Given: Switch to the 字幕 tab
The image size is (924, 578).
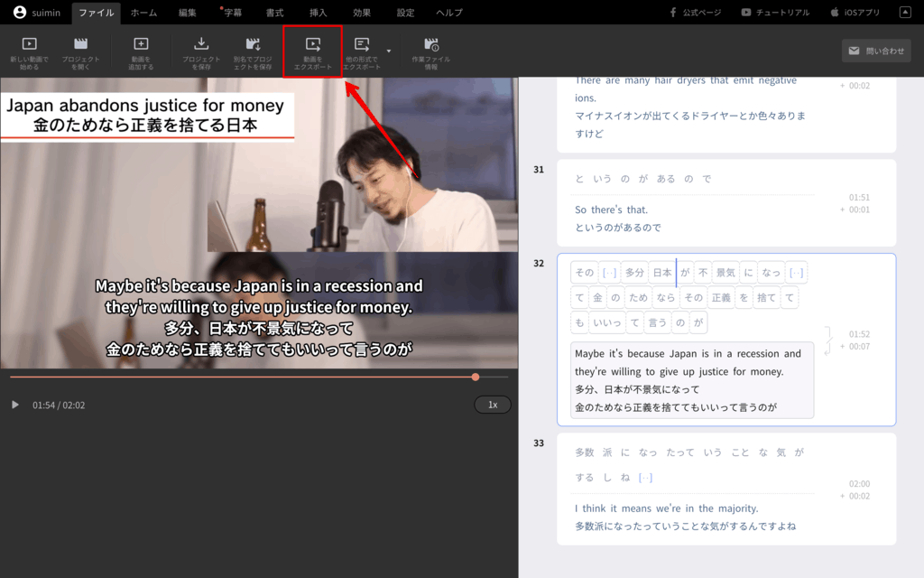Looking at the screenshot, I should 233,13.
